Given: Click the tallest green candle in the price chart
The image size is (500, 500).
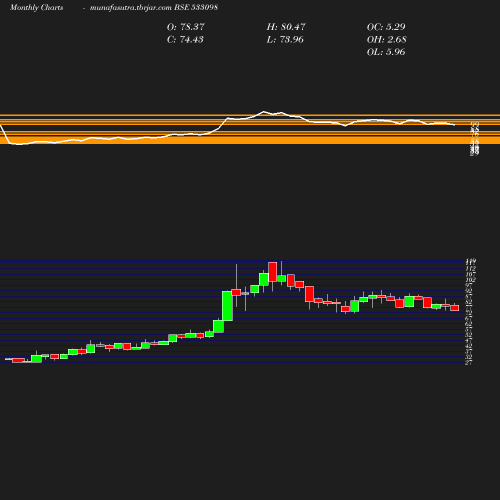Looking at the screenshot, I should [x=227, y=306].
